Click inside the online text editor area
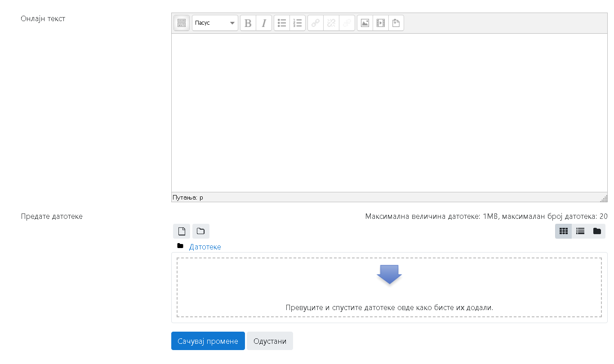Image resolution: width=614 pixels, height=364 pixels. (389, 113)
